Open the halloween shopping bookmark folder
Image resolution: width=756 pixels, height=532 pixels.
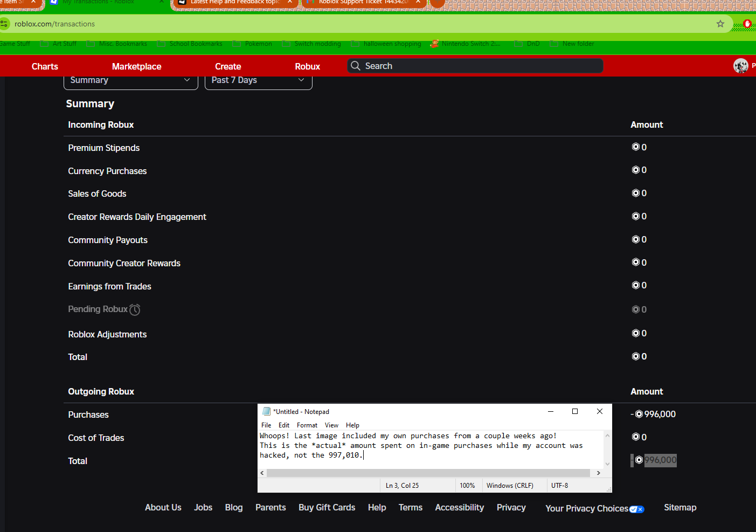(386, 44)
